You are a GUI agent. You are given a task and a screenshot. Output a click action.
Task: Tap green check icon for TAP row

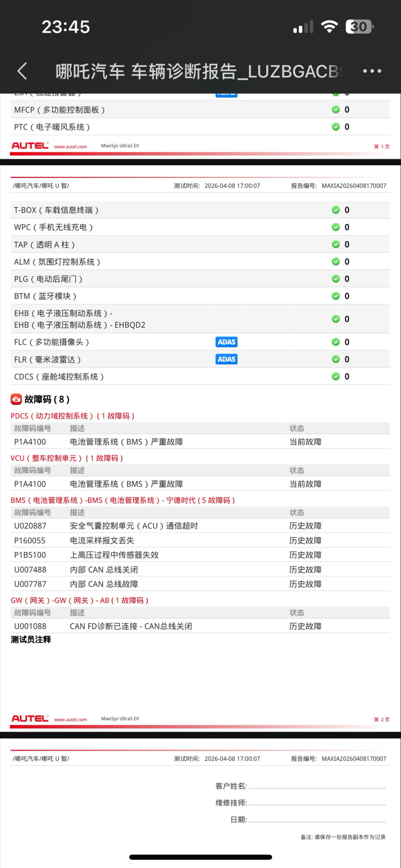[336, 244]
